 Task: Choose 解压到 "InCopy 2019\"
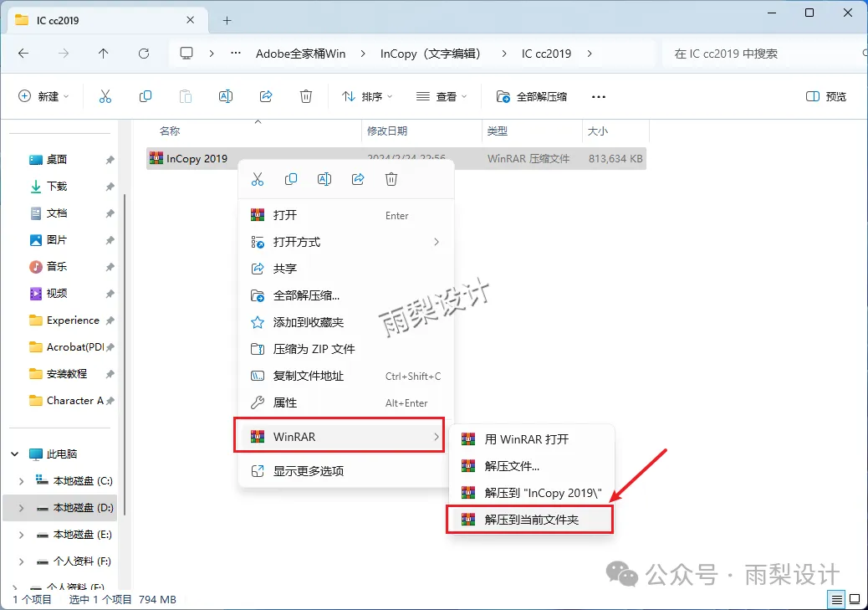point(532,493)
